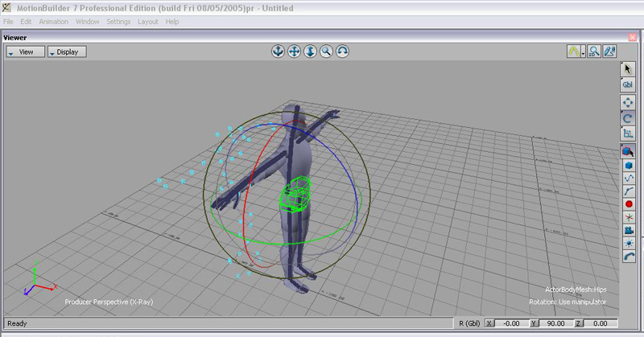
Task: Click the Pan four-arrow navigation icon
Action: [294, 51]
